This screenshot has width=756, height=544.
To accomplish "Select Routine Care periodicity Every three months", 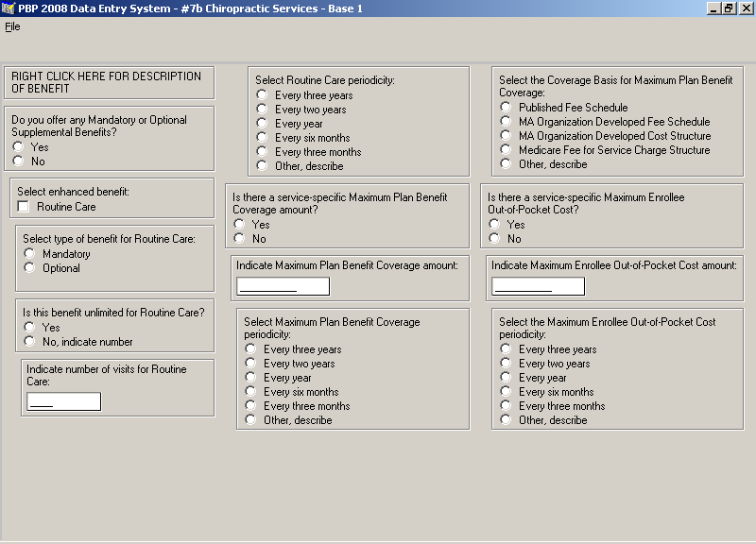I will [x=262, y=152].
